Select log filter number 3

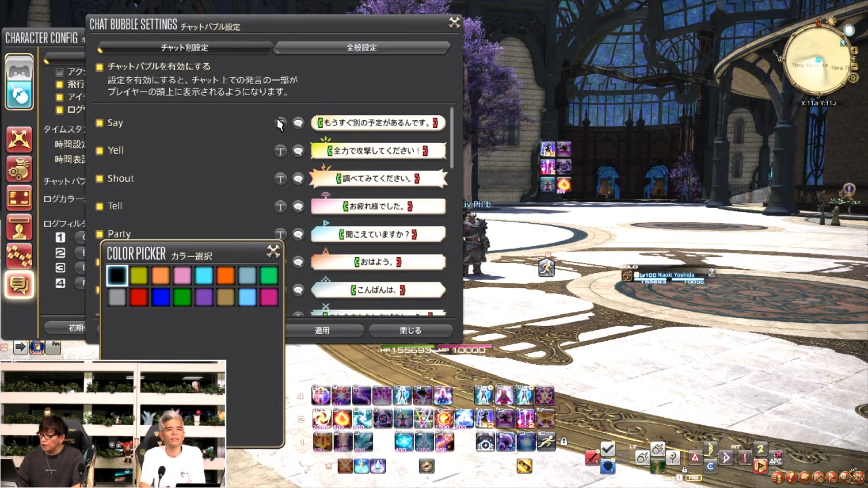[x=60, y=268]
